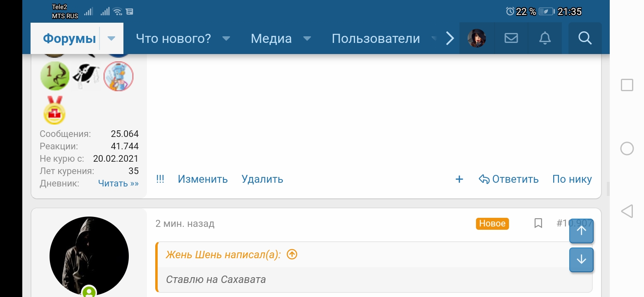Click the 'Новое' badge on the recent post

(492, 223)
